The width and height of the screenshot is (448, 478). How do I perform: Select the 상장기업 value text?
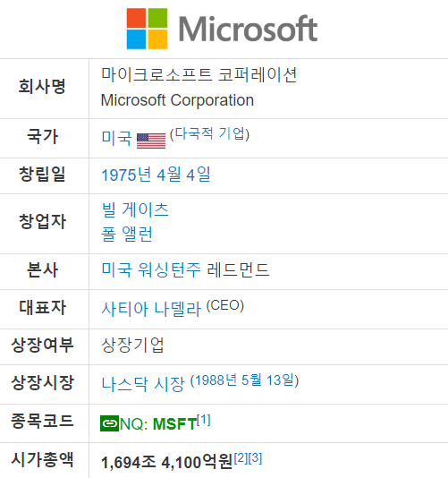[132, 346]
